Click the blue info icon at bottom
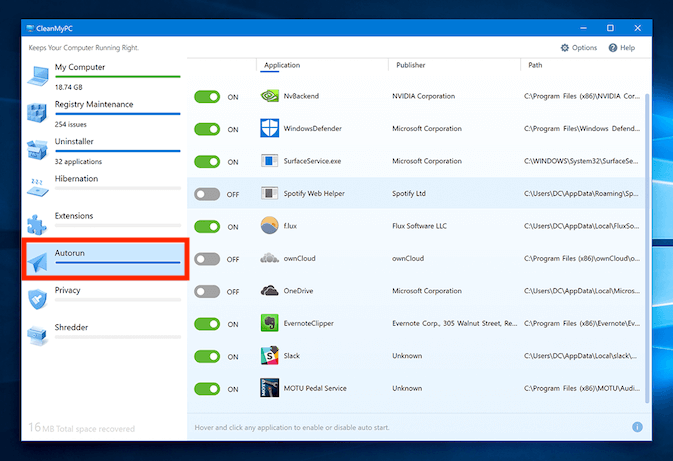 pyautogui.click(x=637, y=427)
